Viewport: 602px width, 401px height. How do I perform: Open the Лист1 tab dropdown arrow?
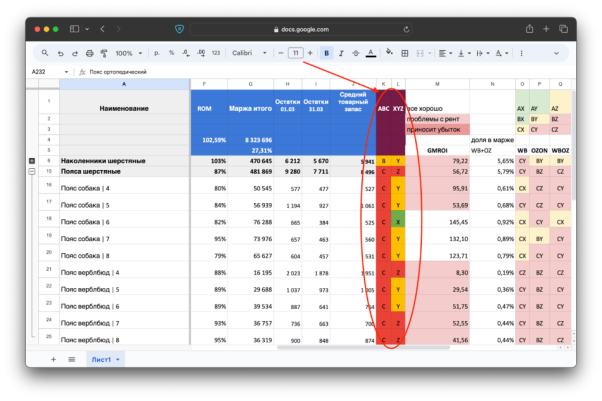(x=118, y=360)
